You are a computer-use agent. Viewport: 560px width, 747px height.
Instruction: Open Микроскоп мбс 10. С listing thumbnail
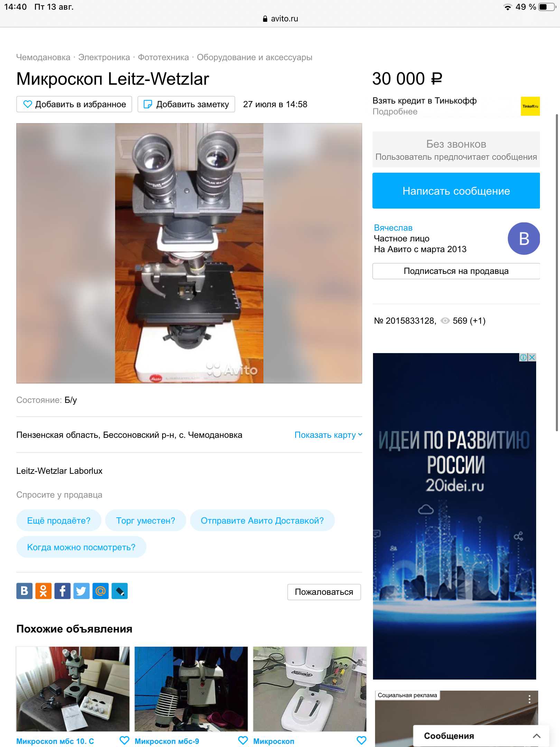pyautogui.click(x=73, y=689)
